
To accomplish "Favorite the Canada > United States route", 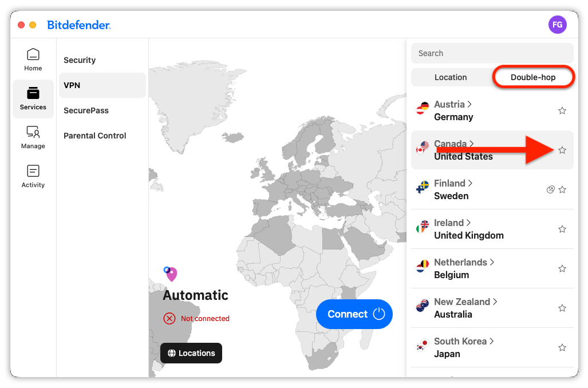I will pyautogui.click(x=562, y=151).
